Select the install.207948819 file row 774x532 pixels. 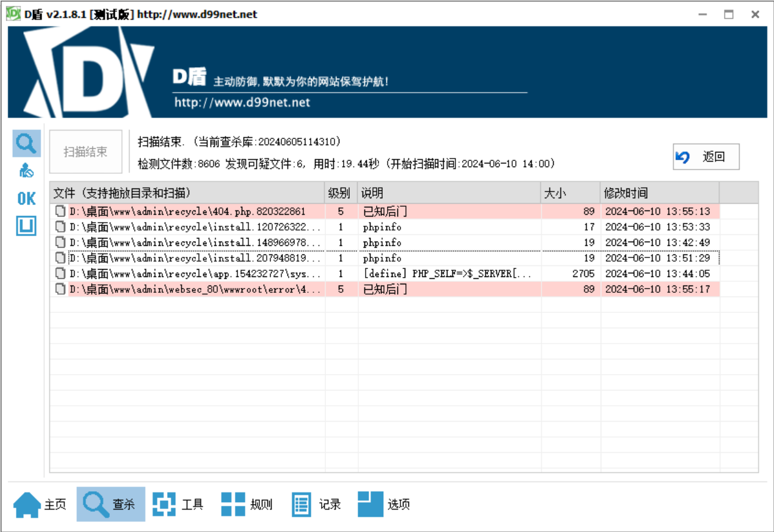385,258
